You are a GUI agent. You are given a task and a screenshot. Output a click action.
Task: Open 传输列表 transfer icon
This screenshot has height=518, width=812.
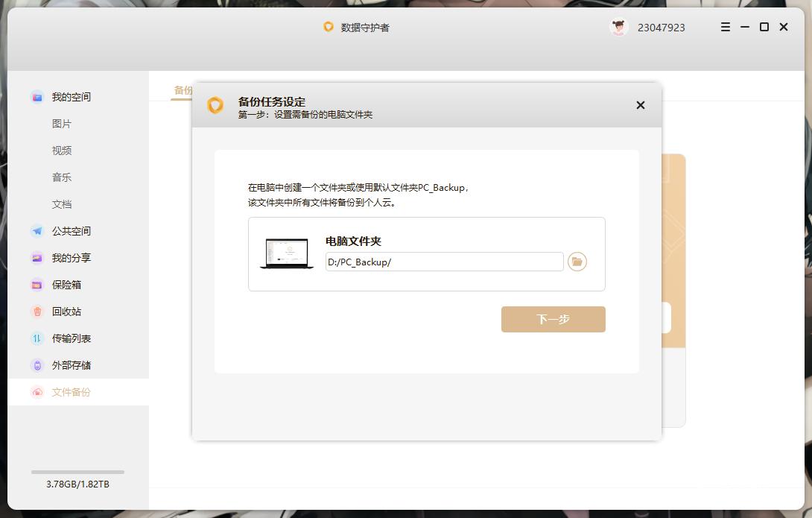click(37, 338)
